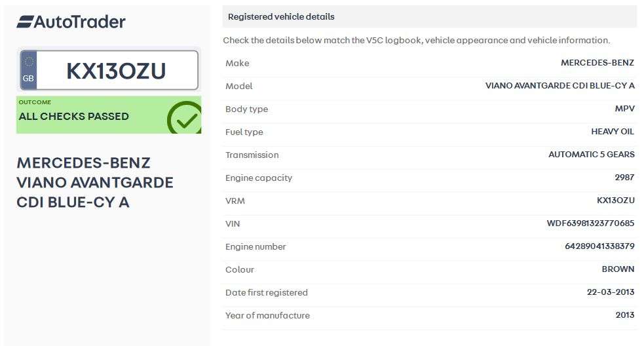
Task: Click the VIN value WDF63981323770685
Action: click(590, 223)
